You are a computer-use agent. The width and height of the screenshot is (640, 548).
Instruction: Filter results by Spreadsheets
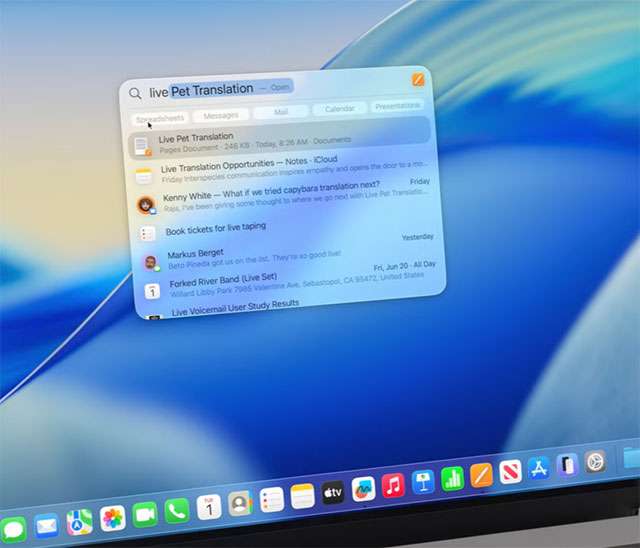tap(160, 119)
